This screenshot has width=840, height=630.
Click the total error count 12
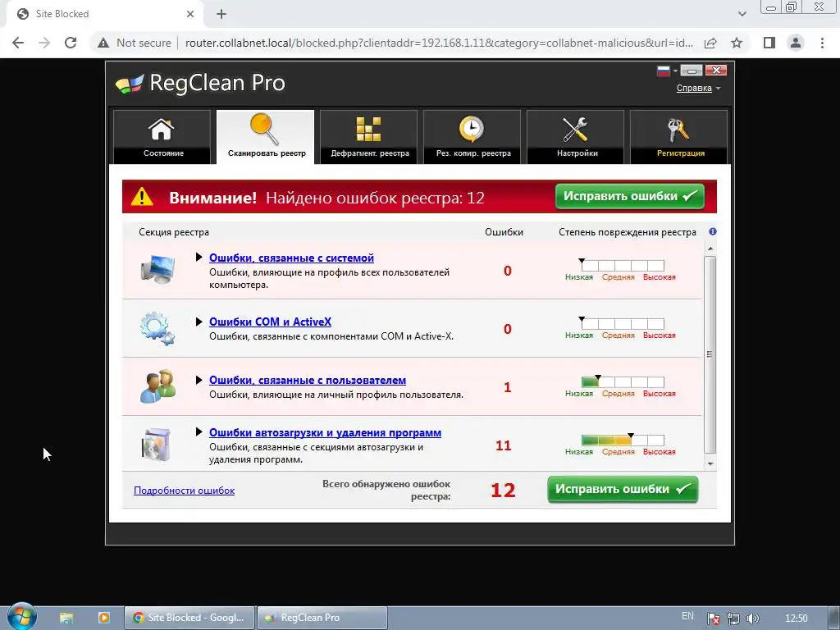coord(503,491)
